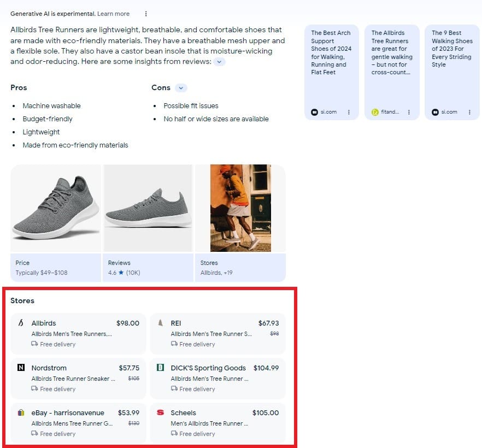Click the Learn more link
This screenshot has height=448, width=482.
114,14
